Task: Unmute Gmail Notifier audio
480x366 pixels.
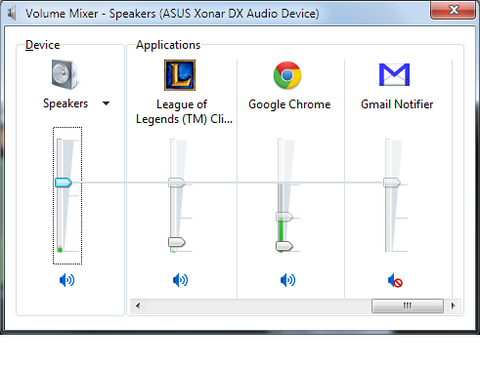Action: tap(395, 280)
